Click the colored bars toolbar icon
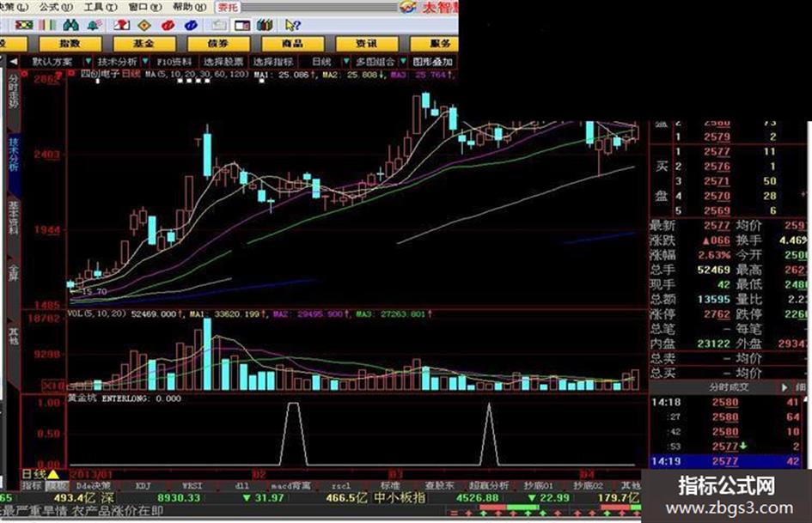 (47, 25)
